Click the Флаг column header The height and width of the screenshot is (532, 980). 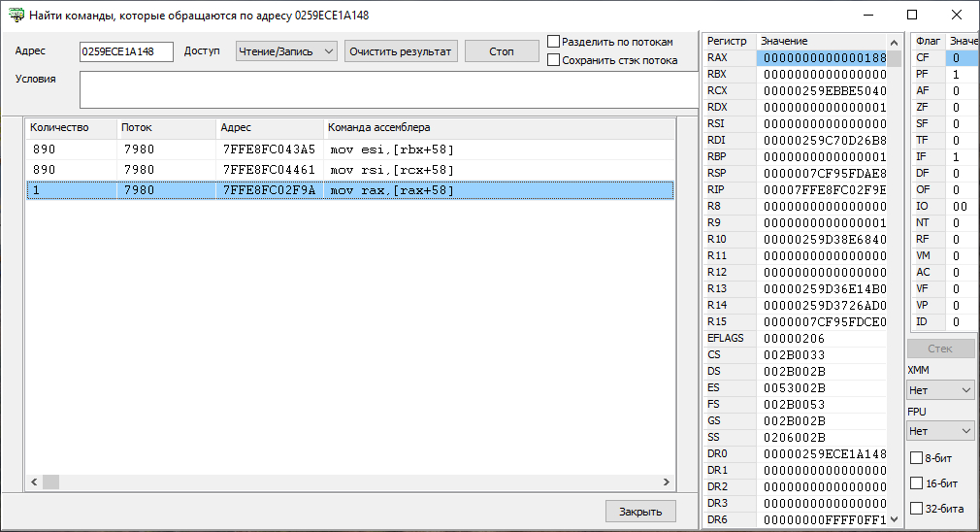point(929,41)
